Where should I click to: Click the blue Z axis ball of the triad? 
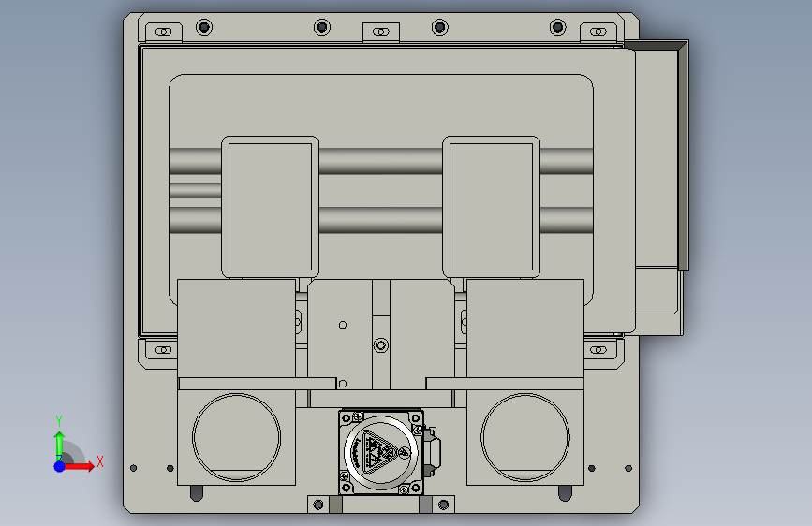tap(59, 466)
